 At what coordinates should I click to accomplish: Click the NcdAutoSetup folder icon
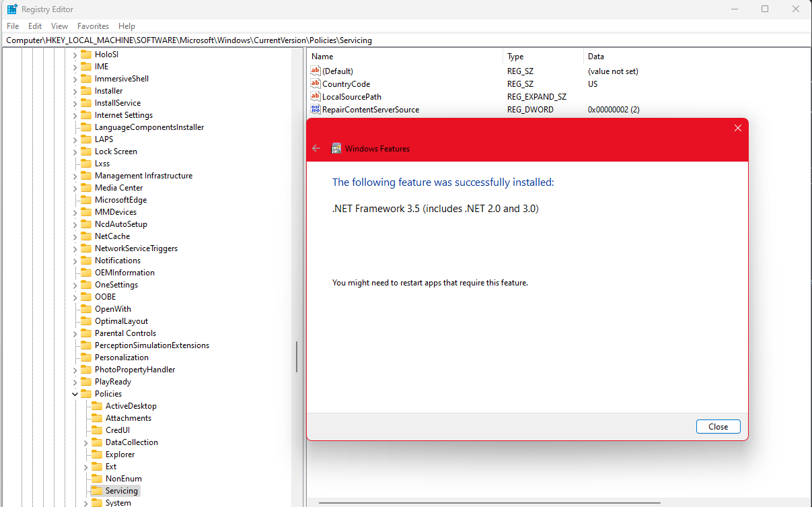click(86, 224)
